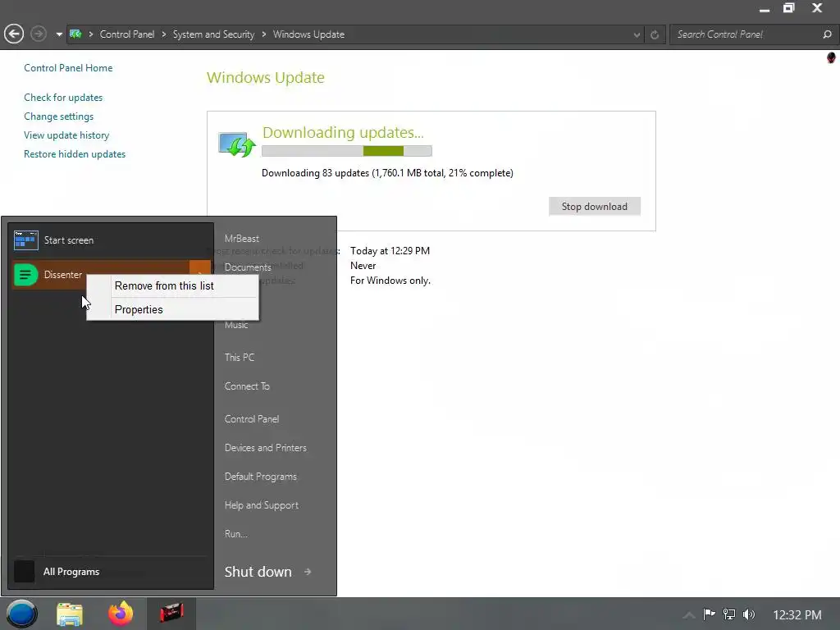Click the volume speaker icon

[x=749, y=614]
